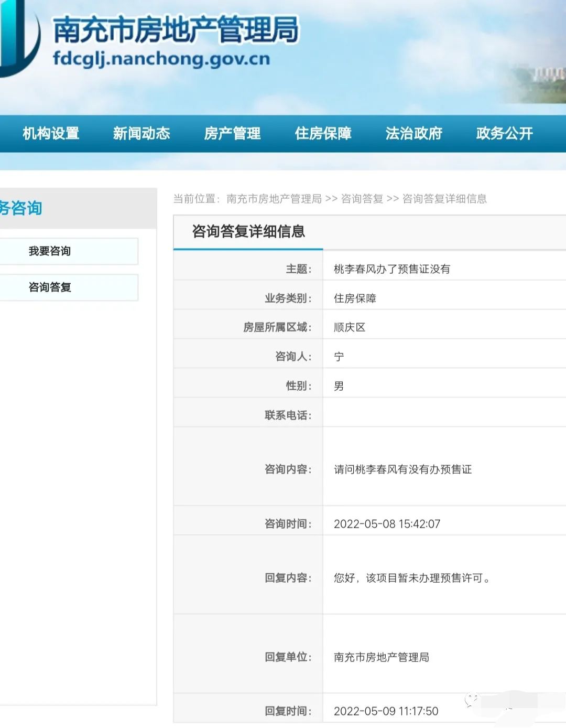Open the 房产管理 menu item
The image size is (566, 728).
232,134
